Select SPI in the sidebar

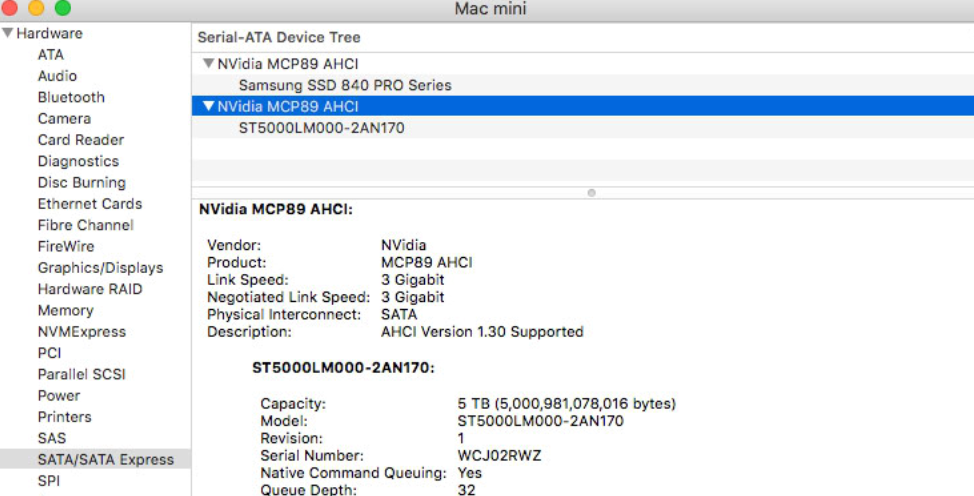click(x=48, y=480)
